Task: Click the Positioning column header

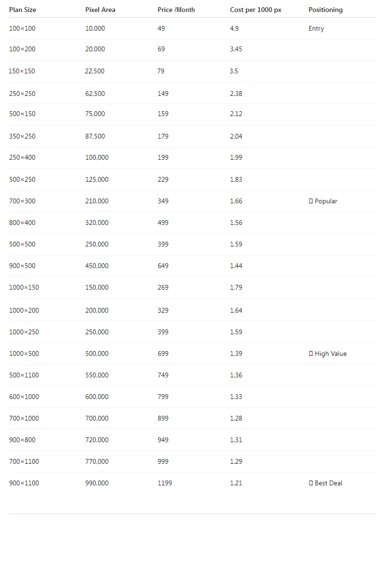Action: 325,10
